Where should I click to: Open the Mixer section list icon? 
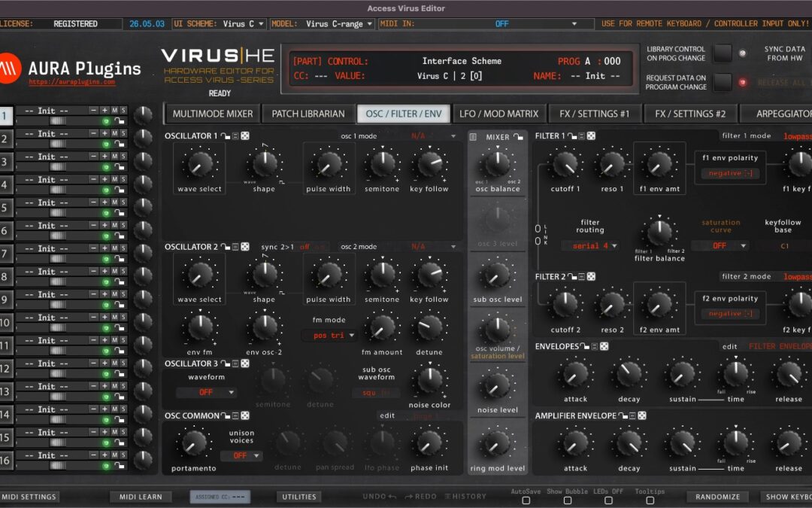[x=473, y=137]
